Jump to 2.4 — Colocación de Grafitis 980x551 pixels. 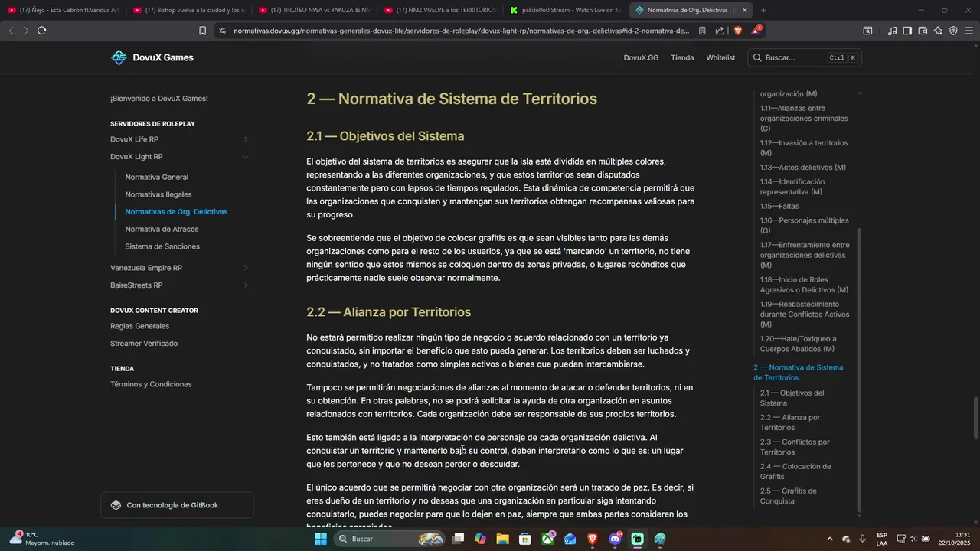(x=795, y=471)
